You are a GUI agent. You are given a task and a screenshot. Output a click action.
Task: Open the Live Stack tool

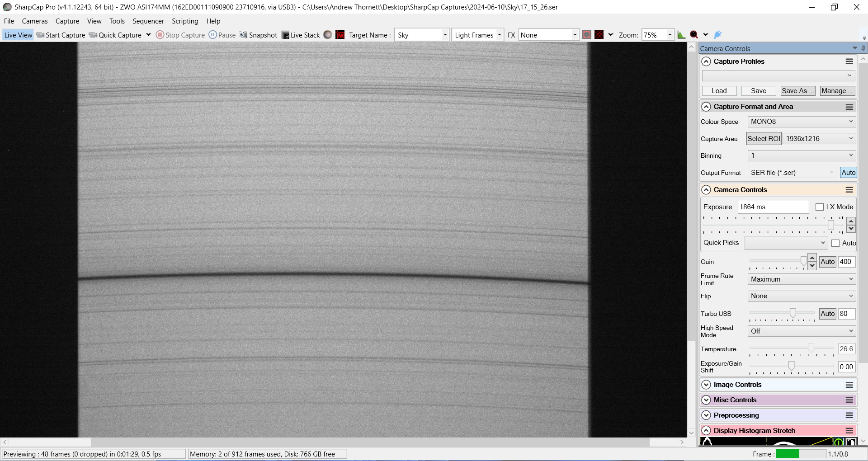(x=300, y=35)
